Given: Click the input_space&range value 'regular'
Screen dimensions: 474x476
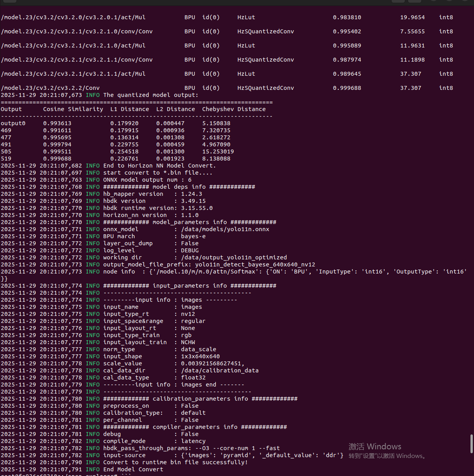Looking at the screenshot, I should point(193,321).
